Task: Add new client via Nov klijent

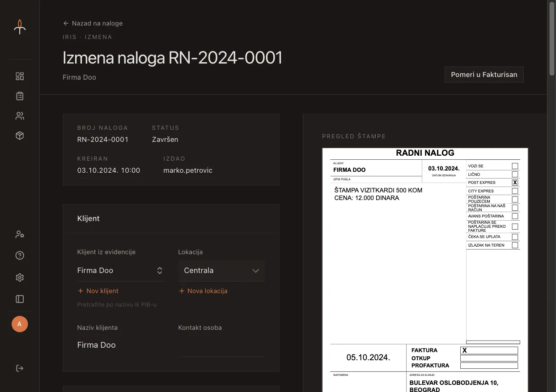Action: (98, 291)
